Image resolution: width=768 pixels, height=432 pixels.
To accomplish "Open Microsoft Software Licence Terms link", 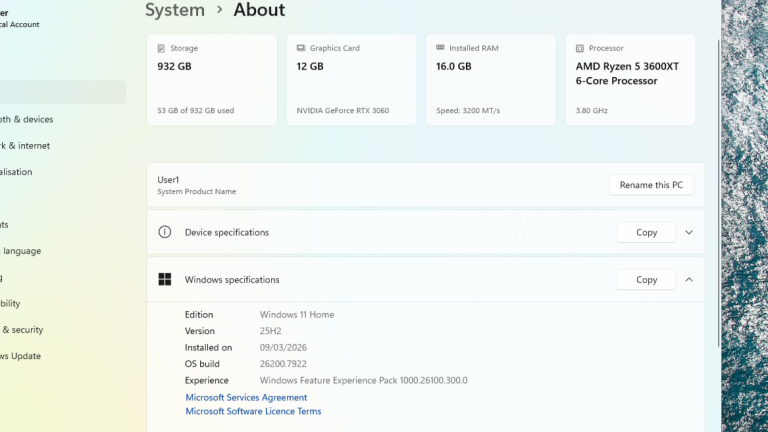I will tap(253, 411).
